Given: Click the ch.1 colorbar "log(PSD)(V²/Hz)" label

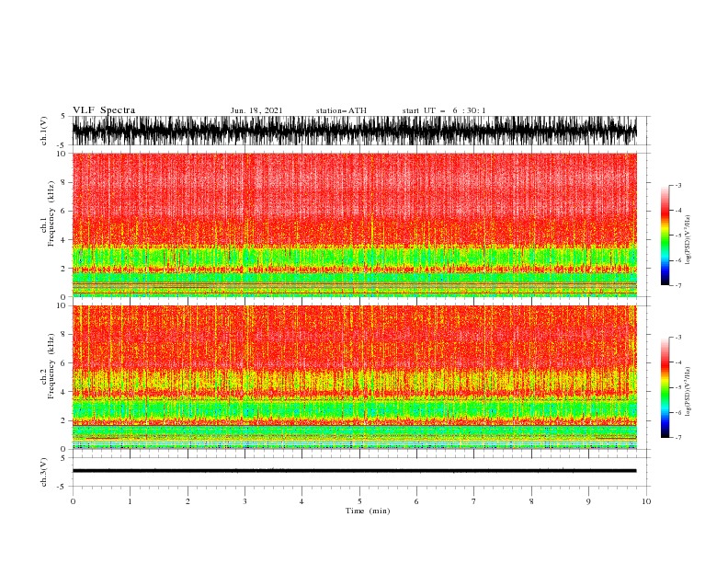Looking at the screenshot, I should (x=688, y=240).
